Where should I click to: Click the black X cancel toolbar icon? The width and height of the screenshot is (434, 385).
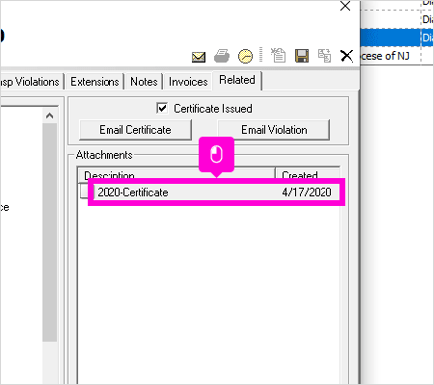point(347,56)
